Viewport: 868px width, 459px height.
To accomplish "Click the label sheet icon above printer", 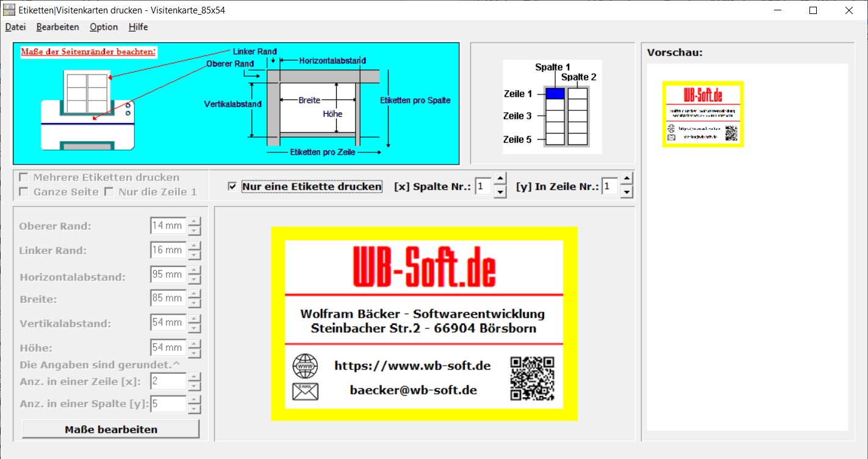I will [x=87, y=90].
